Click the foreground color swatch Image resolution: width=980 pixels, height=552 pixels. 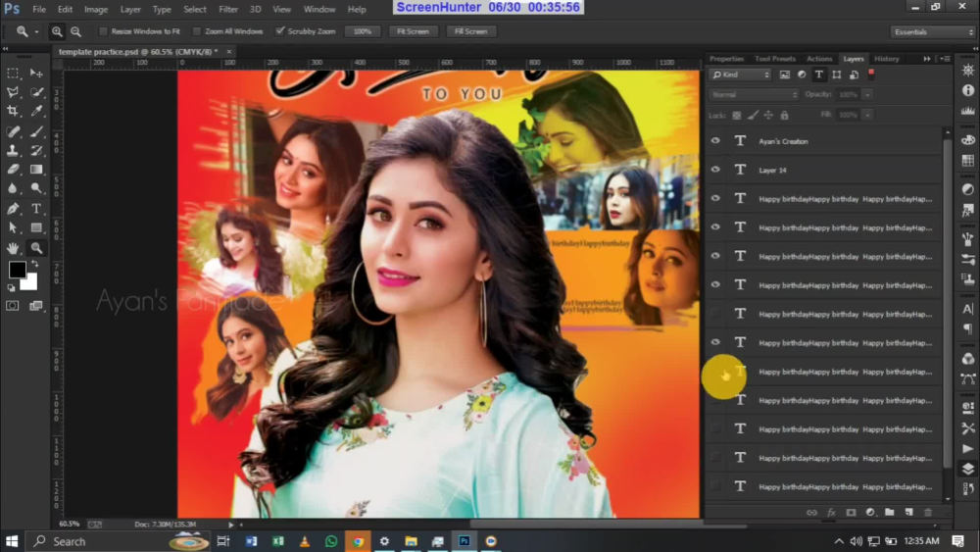17,270
